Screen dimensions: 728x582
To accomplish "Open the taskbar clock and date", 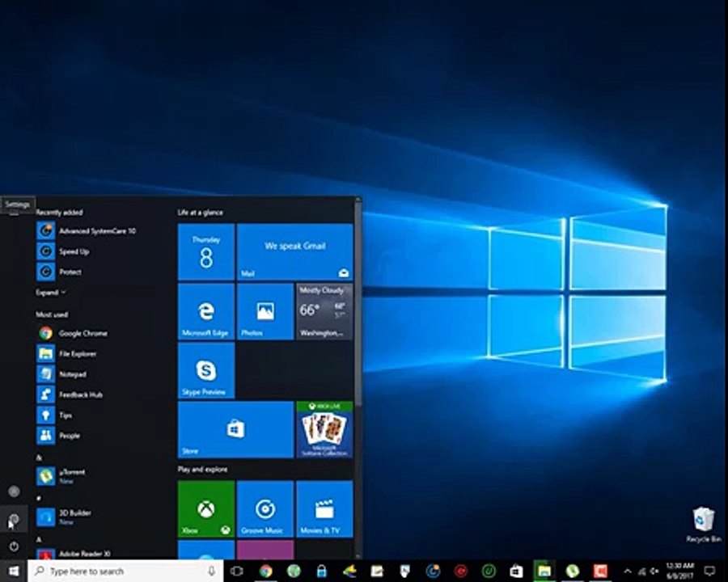I will pyautogui.click(x=680, y=571).
